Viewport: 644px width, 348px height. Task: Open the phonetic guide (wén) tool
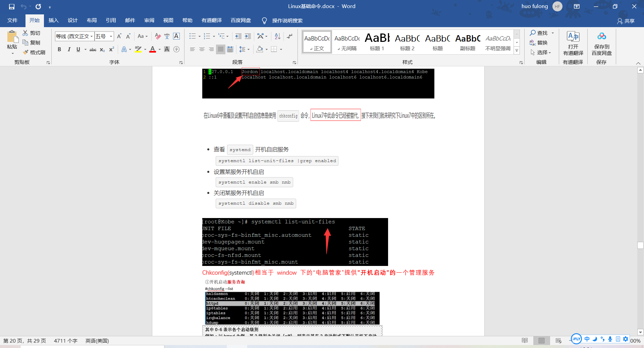coord(167,36)
